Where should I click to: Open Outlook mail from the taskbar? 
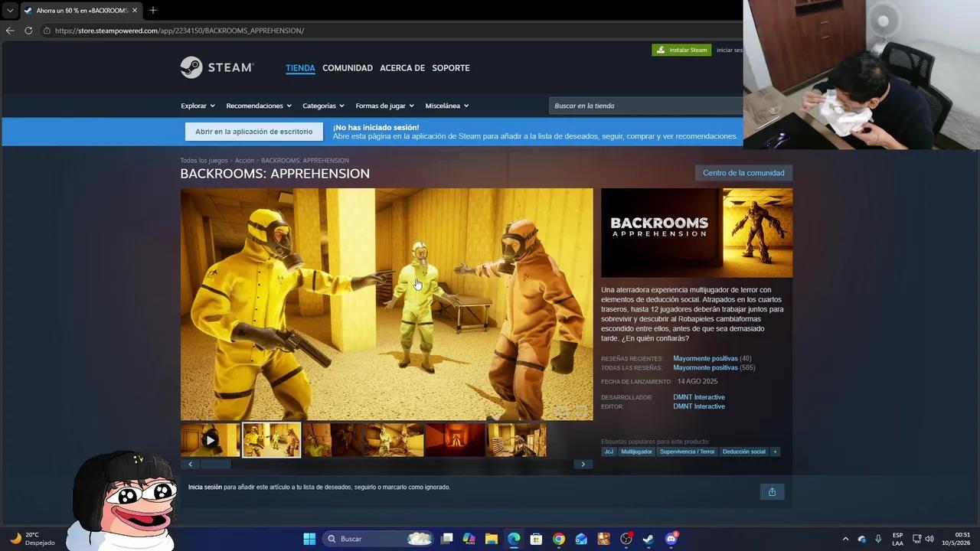(x=581, y=539)
